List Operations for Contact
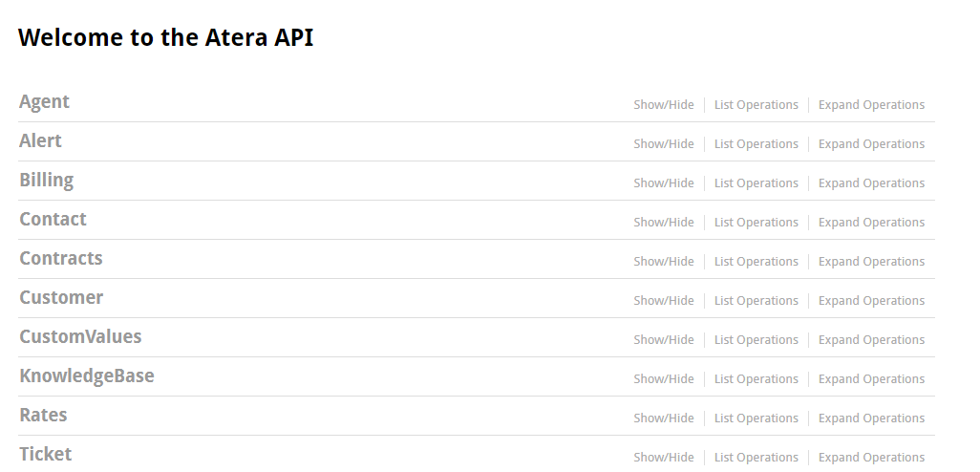Image resolution: width=980 pixels, height=472 pixels. pyautogui.click(x=756, y=223)
